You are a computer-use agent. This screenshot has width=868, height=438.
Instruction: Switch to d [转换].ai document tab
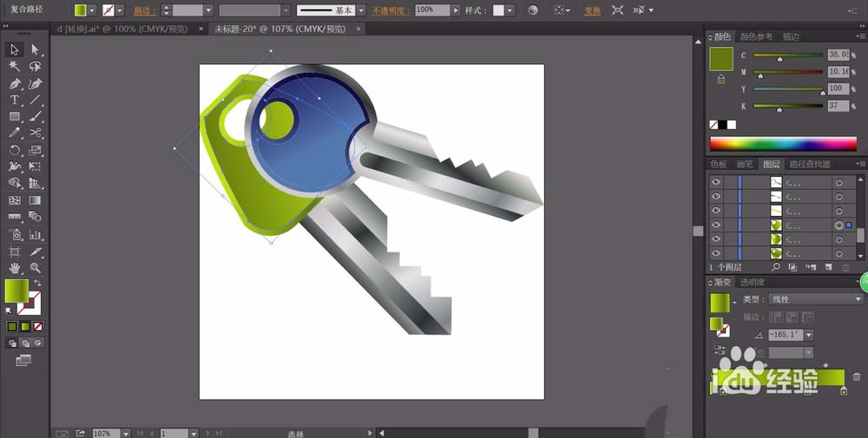(x=122, y=29)
